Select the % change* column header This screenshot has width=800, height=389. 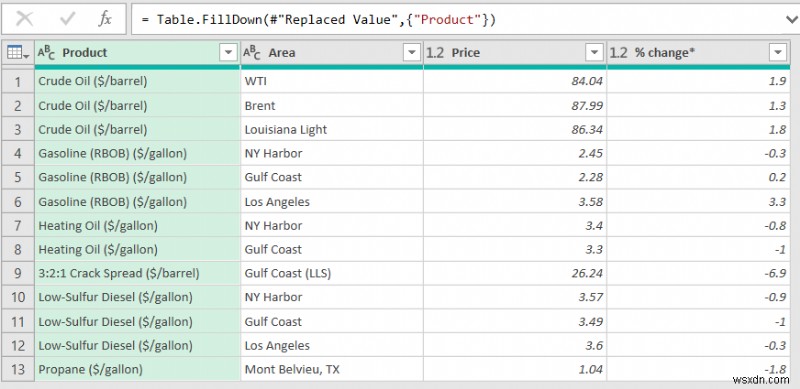coord(698,52)
